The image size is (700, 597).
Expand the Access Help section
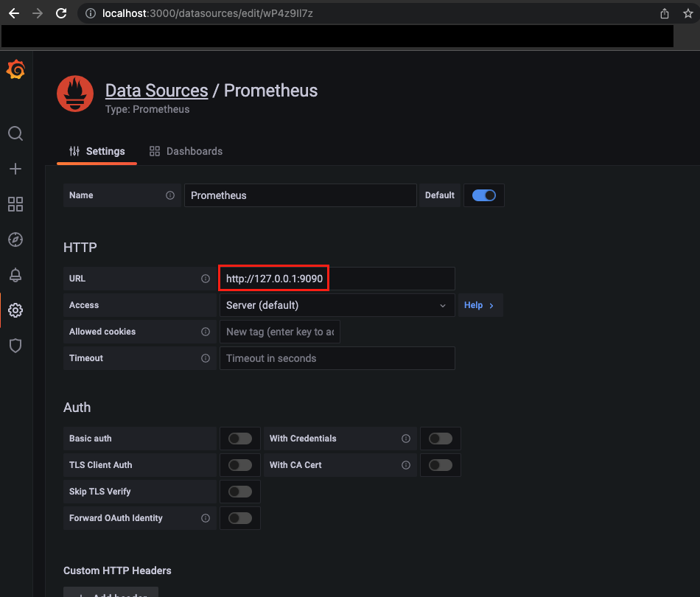(480, 305)
